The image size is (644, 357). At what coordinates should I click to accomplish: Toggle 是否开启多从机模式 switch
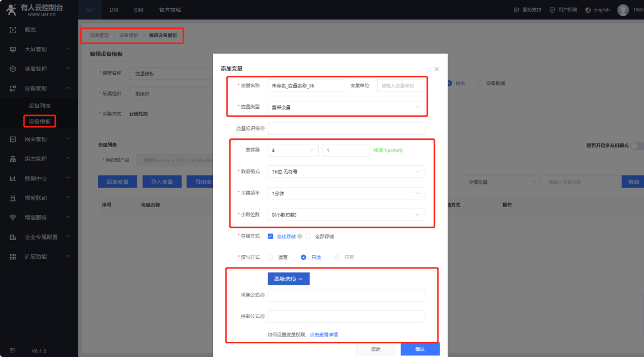637,145
